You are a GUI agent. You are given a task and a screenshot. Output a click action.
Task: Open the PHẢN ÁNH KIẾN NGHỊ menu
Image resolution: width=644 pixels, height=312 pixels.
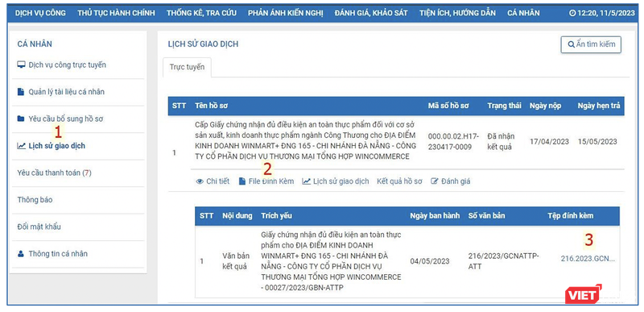point(286,13)
